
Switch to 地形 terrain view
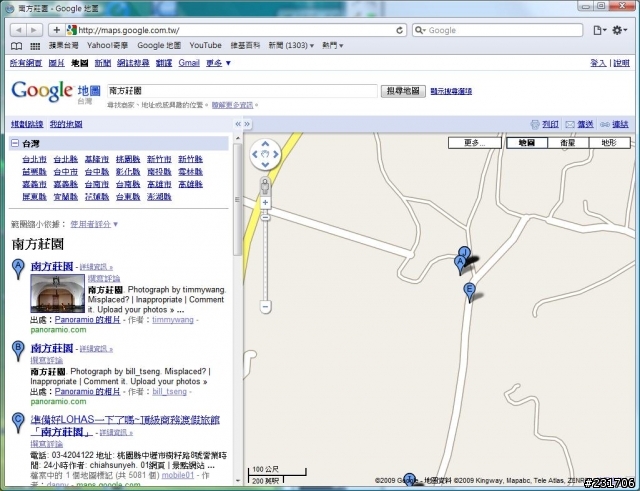[x=609, y=143]
